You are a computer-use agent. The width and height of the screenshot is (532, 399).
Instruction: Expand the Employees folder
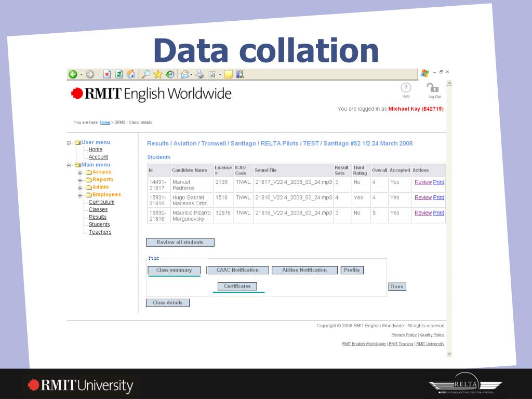[80, 195]
